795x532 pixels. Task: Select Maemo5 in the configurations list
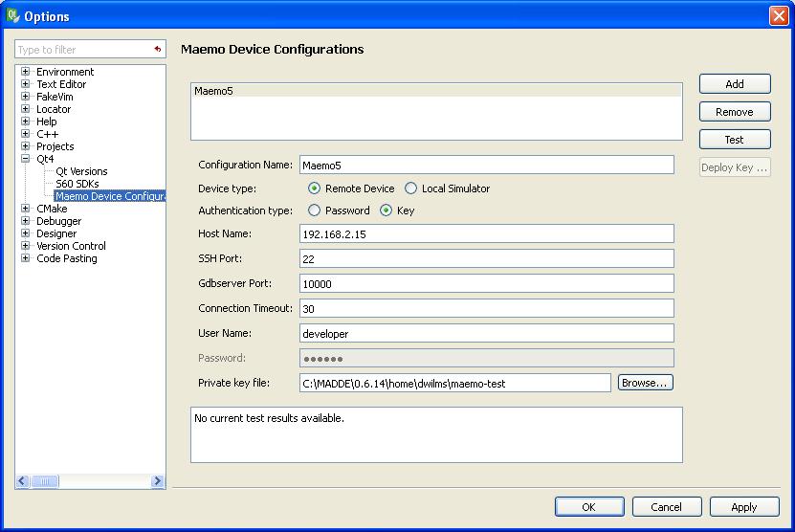tap(214, 91)
